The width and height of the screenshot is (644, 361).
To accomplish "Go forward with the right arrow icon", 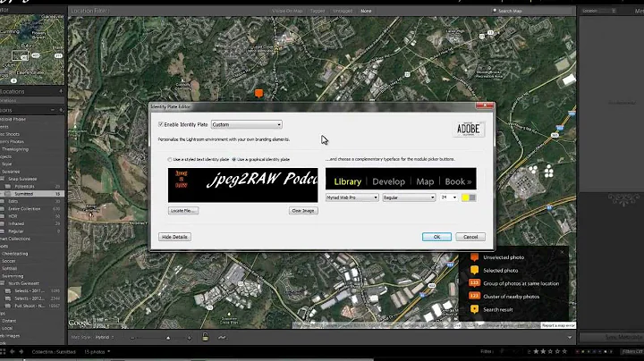I will point(21,351).
